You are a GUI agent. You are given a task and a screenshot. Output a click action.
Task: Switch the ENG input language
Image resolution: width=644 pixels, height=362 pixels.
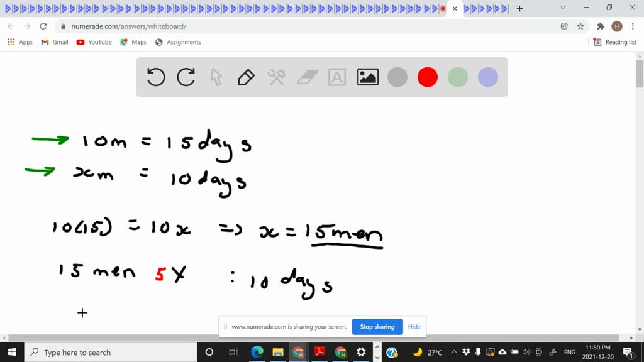point(570,352)
